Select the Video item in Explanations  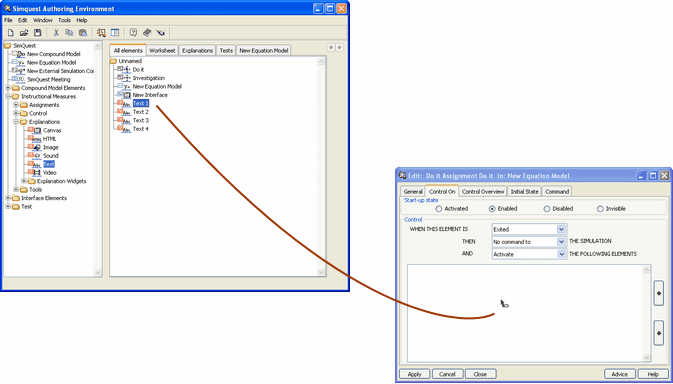[x=49, y=172]
